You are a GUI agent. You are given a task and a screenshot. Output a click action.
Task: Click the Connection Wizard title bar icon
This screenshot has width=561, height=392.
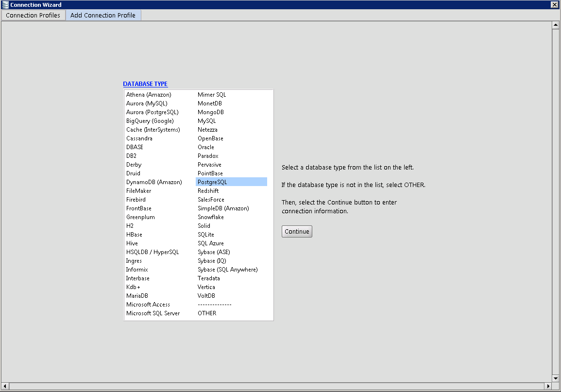(x=5, y=5)
